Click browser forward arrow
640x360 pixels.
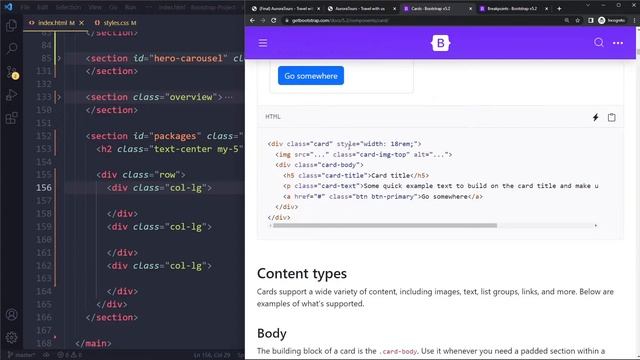tap(263, 20)
